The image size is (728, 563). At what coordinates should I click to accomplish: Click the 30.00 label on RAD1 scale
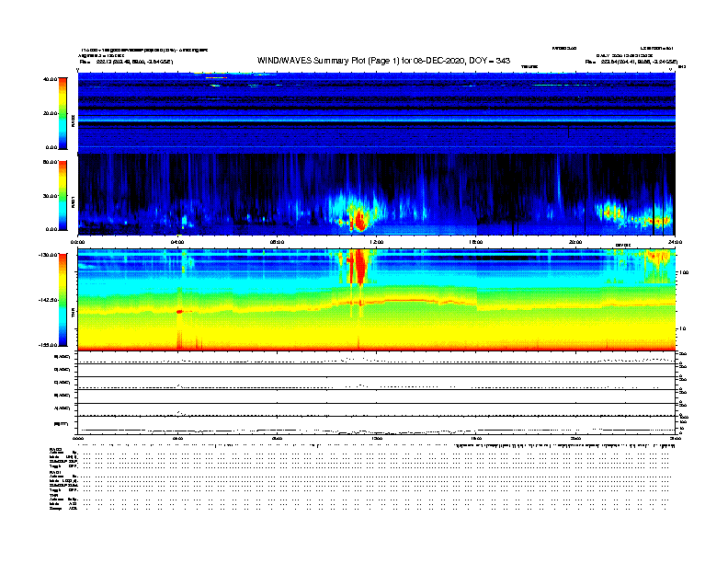[51, 196]
